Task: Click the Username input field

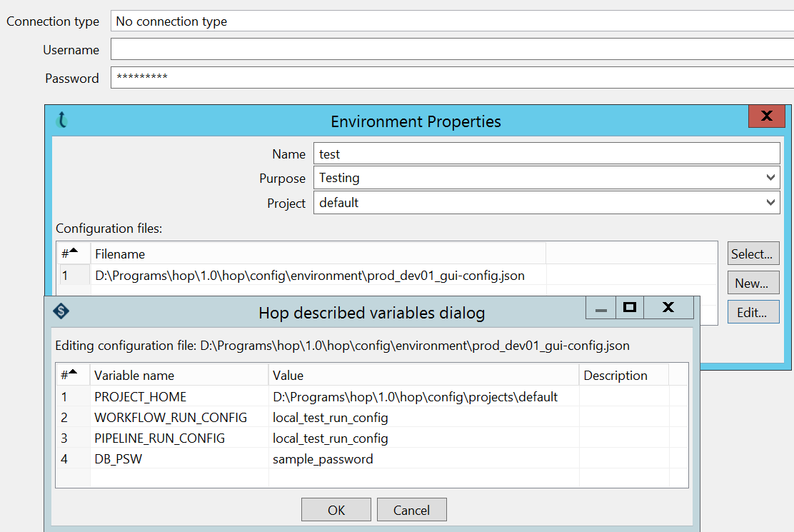Action: click(x=452, y=49)
